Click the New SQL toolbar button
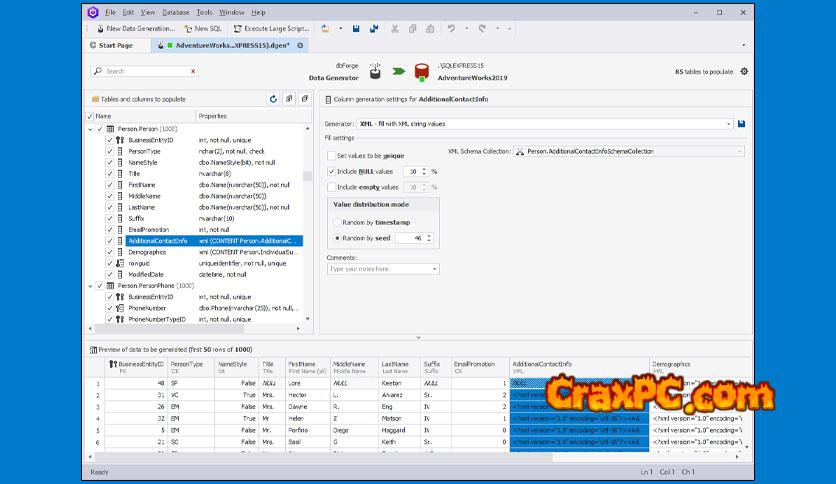Viewport: 836px width, 484px height. tap(201, 29)
